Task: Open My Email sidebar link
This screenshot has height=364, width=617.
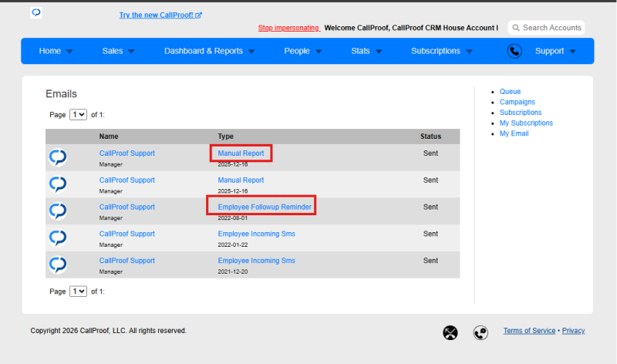Action: click(x=514, y=133)
